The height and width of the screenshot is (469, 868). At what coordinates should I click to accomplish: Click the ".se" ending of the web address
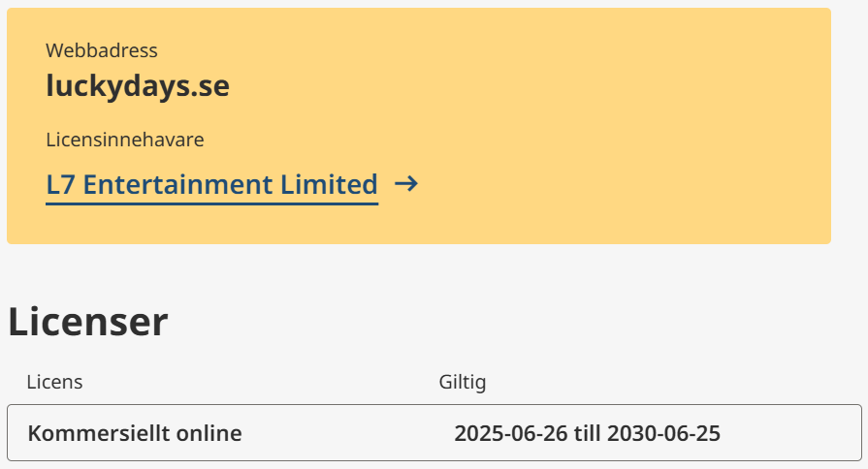[x=210, y=86]
